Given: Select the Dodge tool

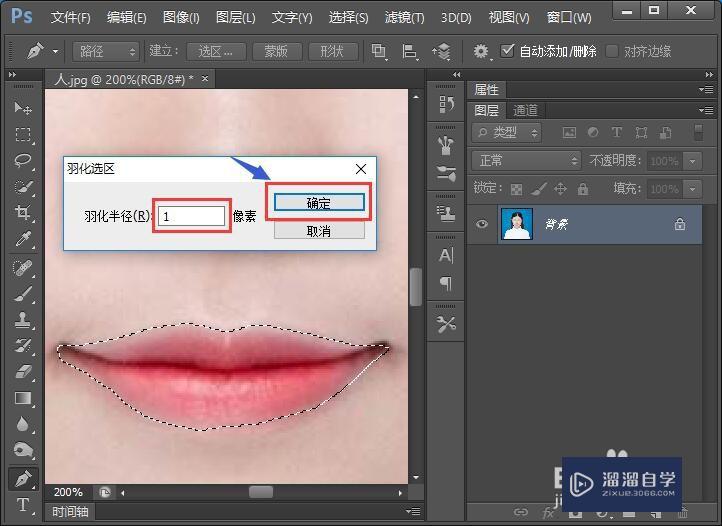Looking at the screenshot, I should click(x=23, y=450).
